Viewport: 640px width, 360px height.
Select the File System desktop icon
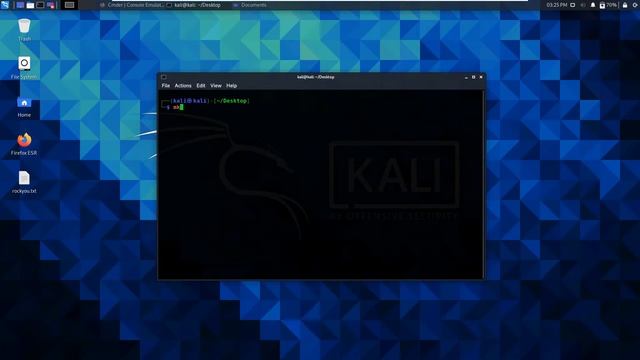(24, 68)
